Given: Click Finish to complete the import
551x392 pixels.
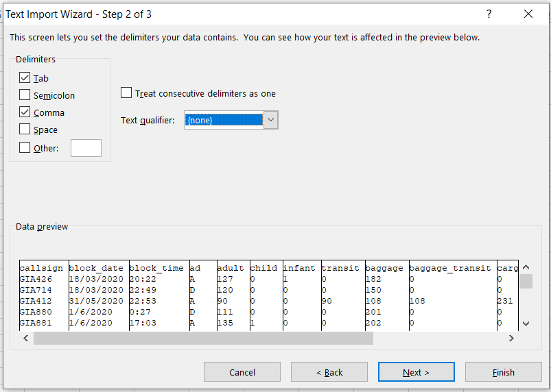Looking at the screenshot, I should click(x=503, y=372).
